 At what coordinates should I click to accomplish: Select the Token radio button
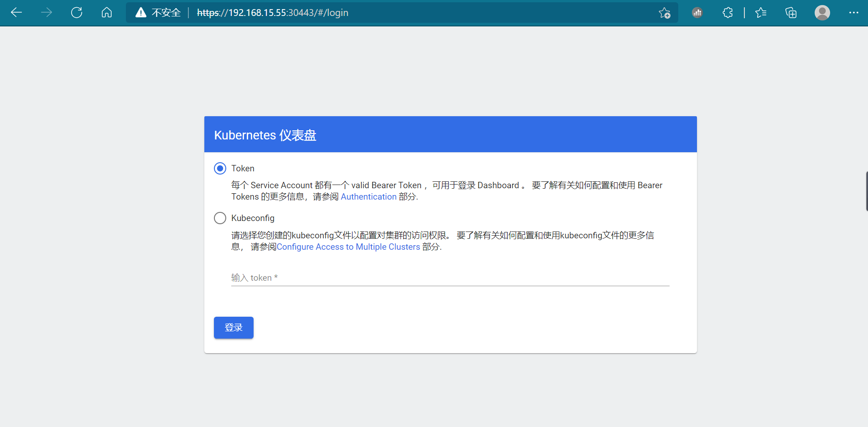click(220, 169)
